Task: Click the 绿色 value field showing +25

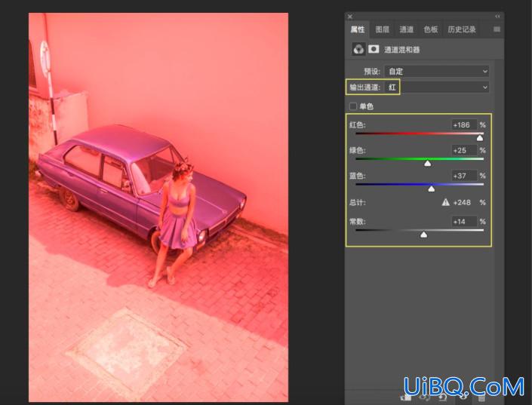Action: tap(464, 150)
